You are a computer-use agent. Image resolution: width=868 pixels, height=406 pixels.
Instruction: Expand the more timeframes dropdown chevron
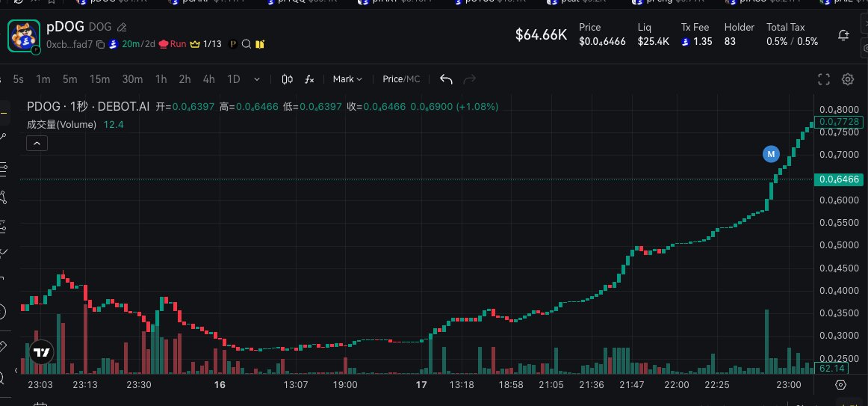257,79
